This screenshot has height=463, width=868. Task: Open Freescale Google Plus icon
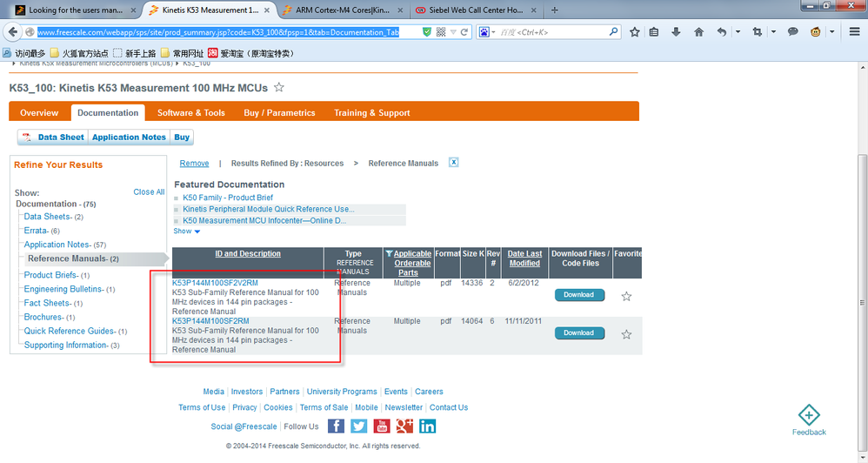point(404,426)
